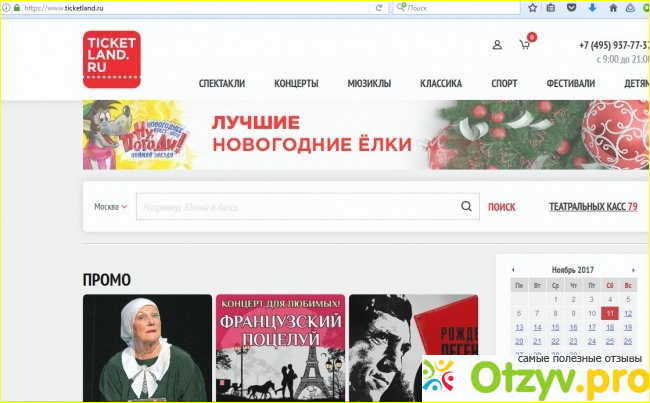This screenshot has width=650, height=403.
Task: Click the Ticketland.ru logo
Action: pyautogui.click(x=111, y=59)
